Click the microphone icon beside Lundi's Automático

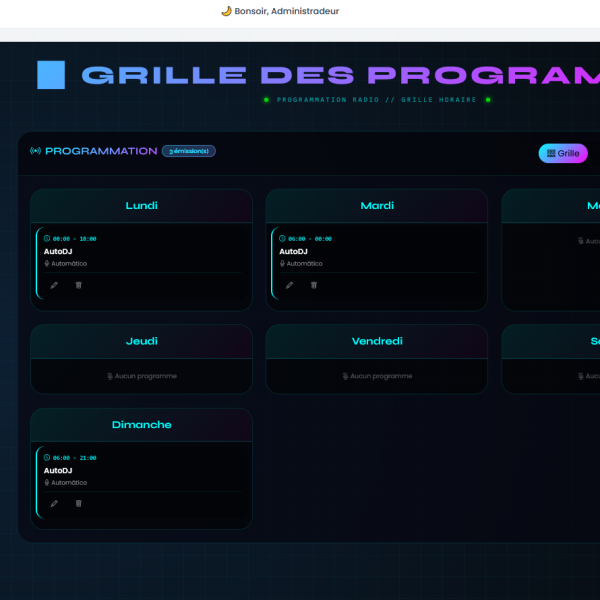(x=47, y=263)
